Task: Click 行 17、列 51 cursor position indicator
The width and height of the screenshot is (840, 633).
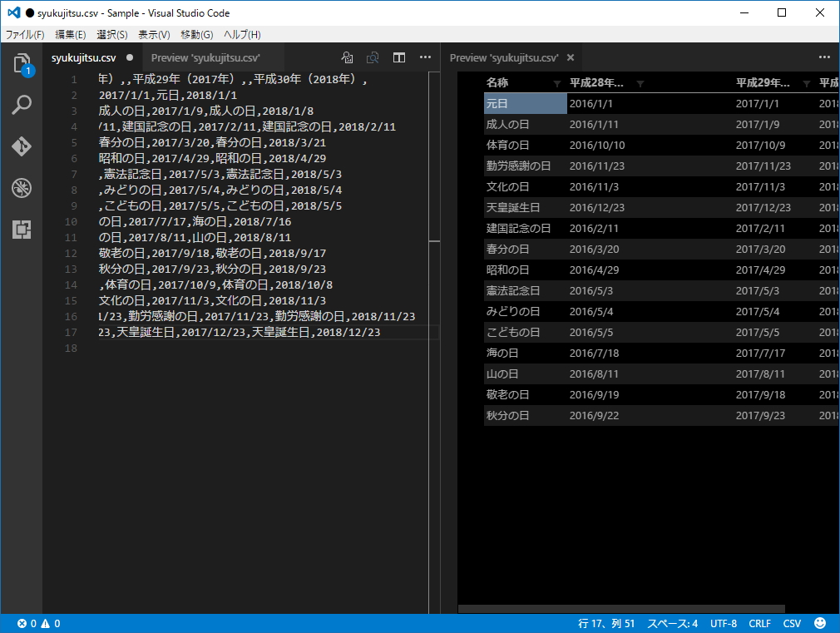Action: 606,623
